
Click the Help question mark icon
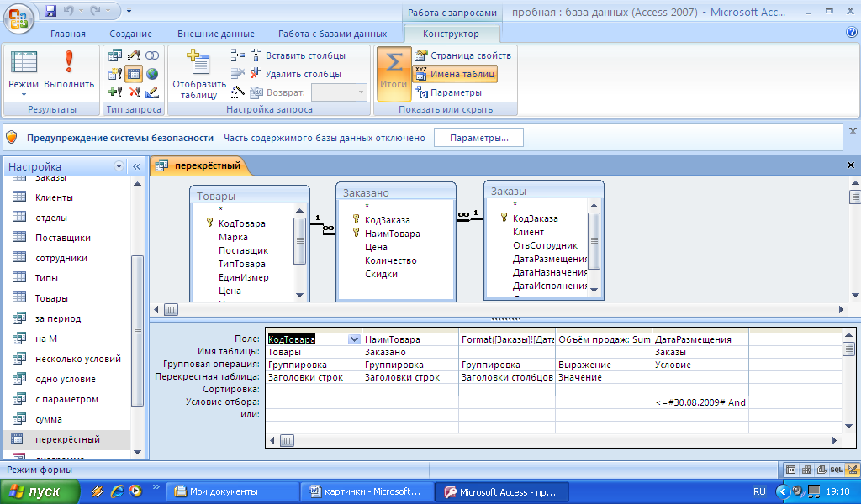852,33
